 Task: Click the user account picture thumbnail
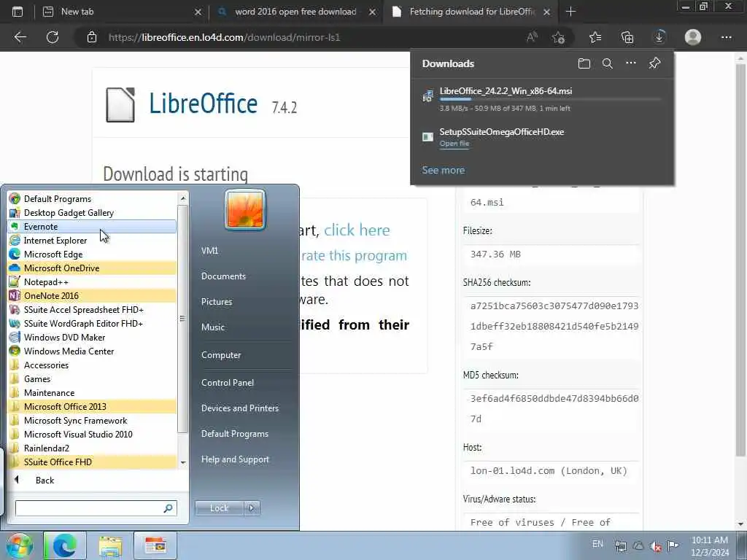pos(245,209)
